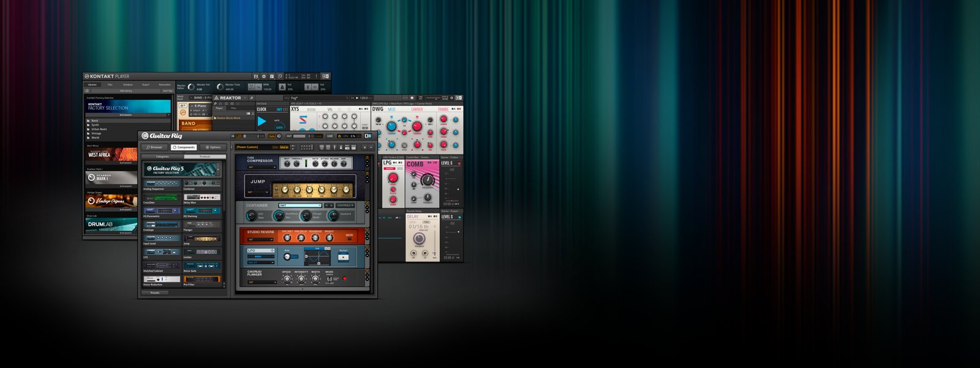
Task: Choose Delay Man component in Guitar Rig
Action: [202, 199]
